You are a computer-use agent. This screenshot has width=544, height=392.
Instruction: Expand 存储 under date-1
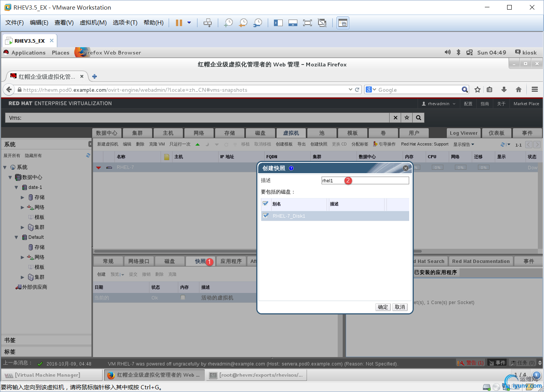[x=22, y=197]
